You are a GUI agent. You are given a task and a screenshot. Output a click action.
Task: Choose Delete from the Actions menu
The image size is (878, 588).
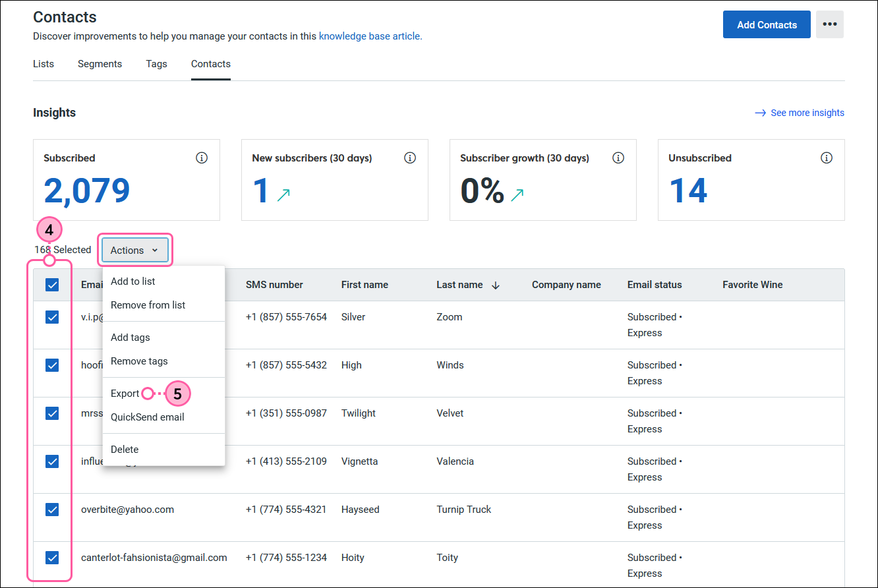click(x=163, y=450)
